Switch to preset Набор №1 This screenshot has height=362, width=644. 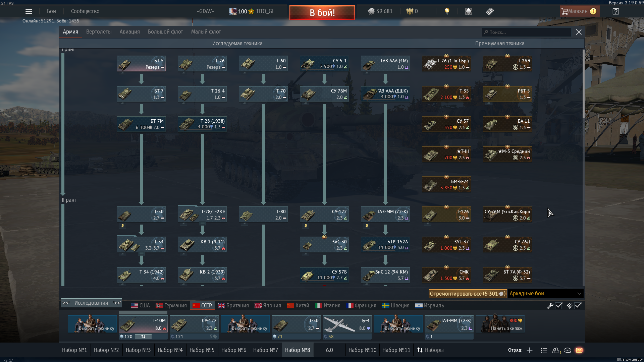[x=74, y=350]
